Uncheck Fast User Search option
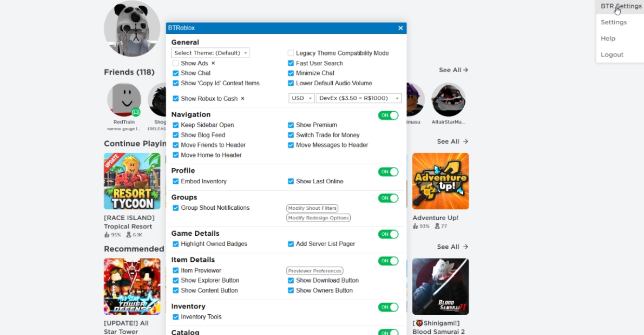This screenshot has width=644, height=335. 291,63
